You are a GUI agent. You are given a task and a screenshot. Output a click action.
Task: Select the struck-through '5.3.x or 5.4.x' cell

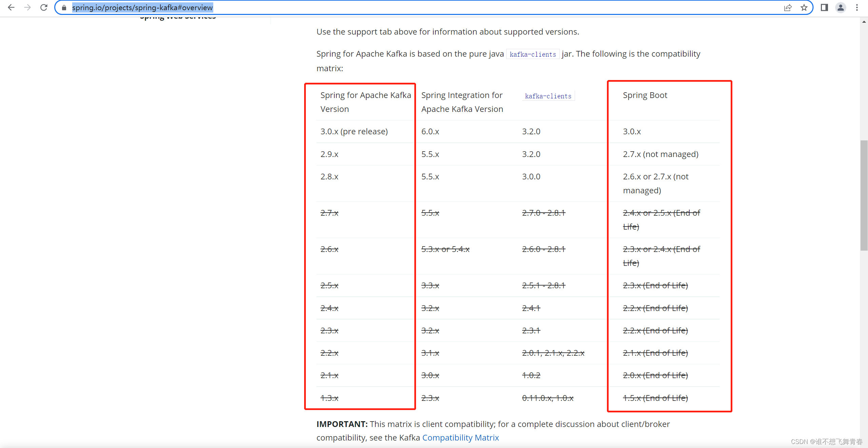pos(445,249)
